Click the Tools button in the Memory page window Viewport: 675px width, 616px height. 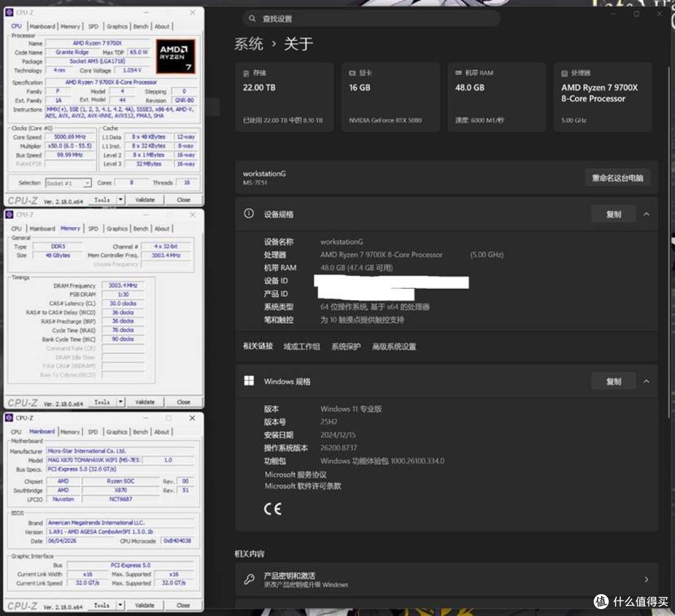click(102, 402)
